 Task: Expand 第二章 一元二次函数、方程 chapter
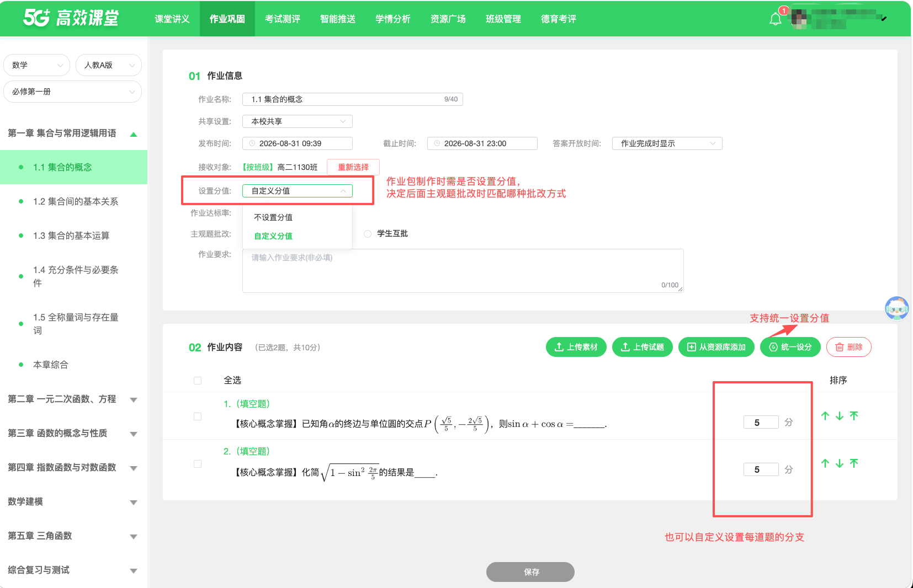134,400
